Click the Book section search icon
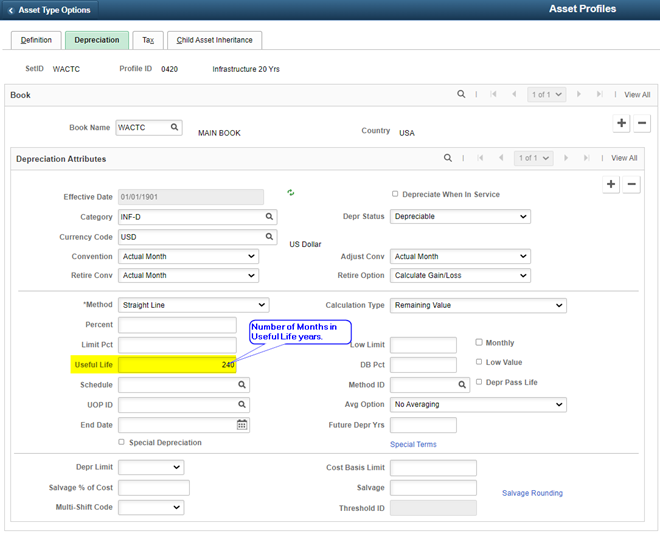This screenshot has height=534, width=660. tap(461, 94)
